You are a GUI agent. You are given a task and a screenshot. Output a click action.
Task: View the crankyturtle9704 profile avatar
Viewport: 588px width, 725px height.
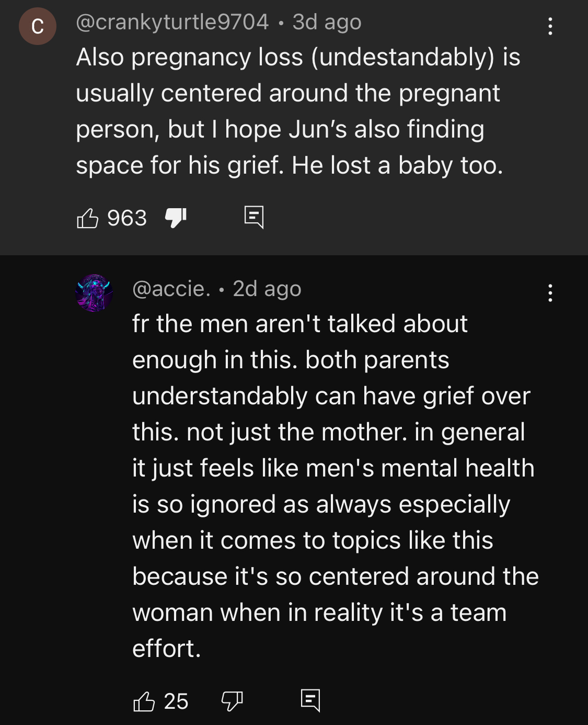pyautogui.click(x=38, y=26)
